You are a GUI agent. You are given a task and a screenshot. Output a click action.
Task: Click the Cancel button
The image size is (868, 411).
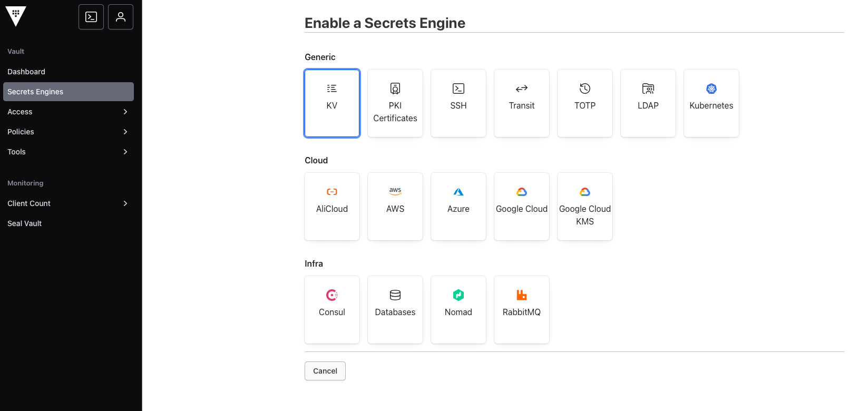pos(325,371)
